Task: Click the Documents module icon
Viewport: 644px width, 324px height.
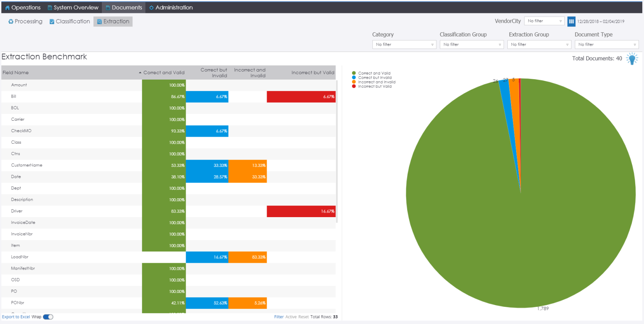Action: click(108, 7)
